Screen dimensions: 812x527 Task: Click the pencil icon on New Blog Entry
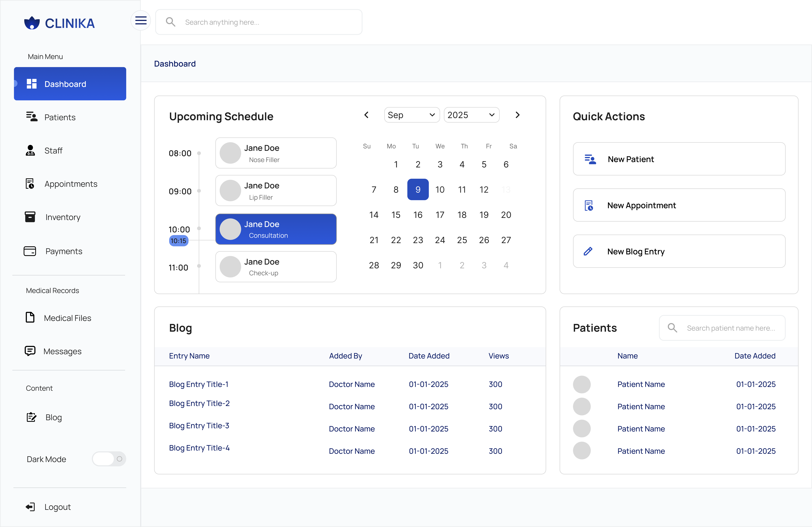click(x=588, y=251)
